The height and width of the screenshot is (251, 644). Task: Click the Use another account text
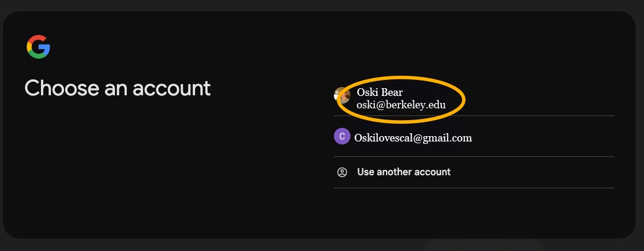coord(403,172)
